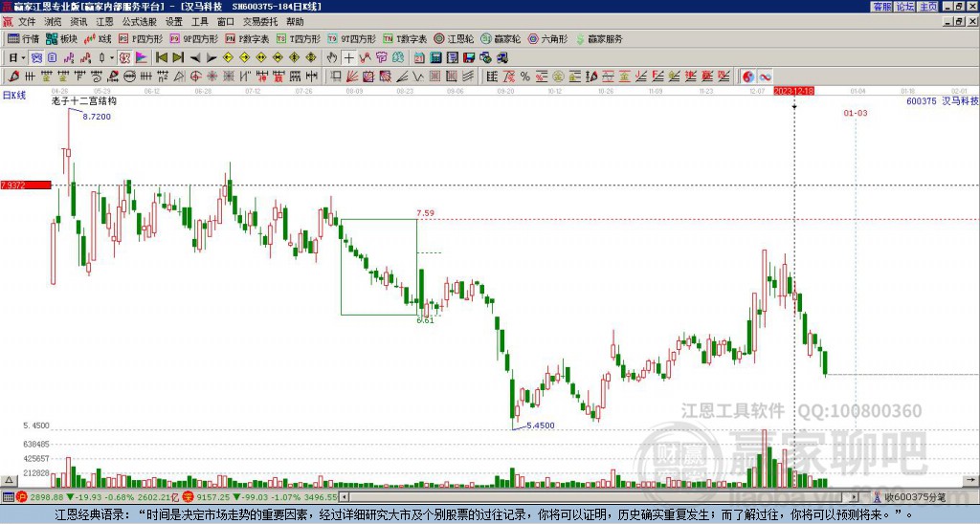
Task: Open the 浏览 menu
Action: [53, 22]
